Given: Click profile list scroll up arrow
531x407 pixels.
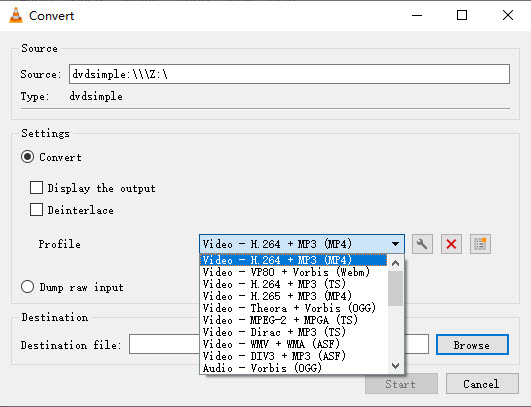Looking at the screenshot, I should click(395, 263).
